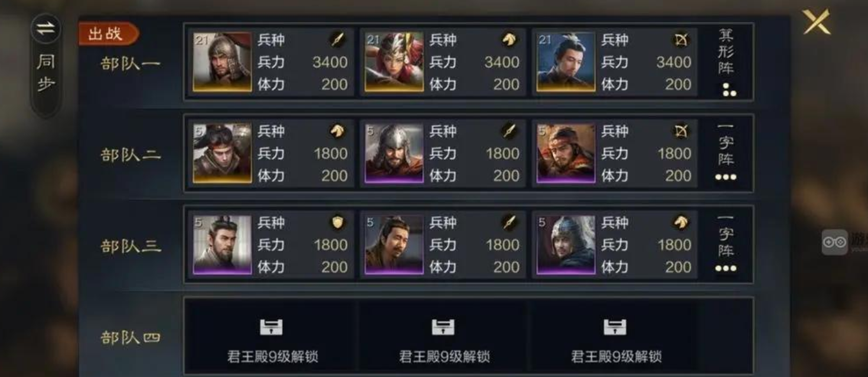Click the cavalry horse icon in 部队一
This screenshot has height=377, width=868.
pyautogui.click(x=510, y=40)
